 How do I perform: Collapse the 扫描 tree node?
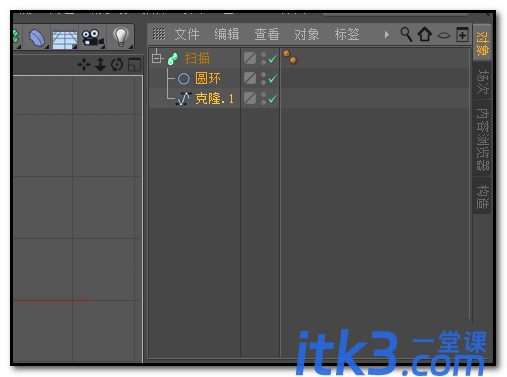point(156,59)
